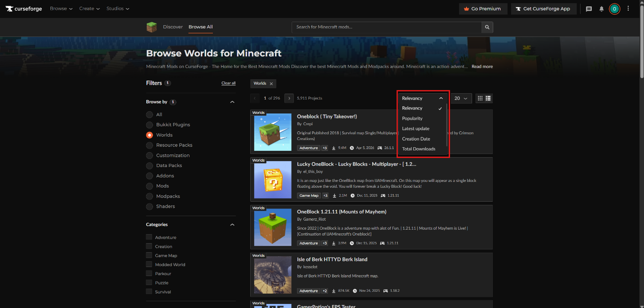Click the Game Map tag on Lucky OneBlock

pyautogui.click(x=309, y=195)
